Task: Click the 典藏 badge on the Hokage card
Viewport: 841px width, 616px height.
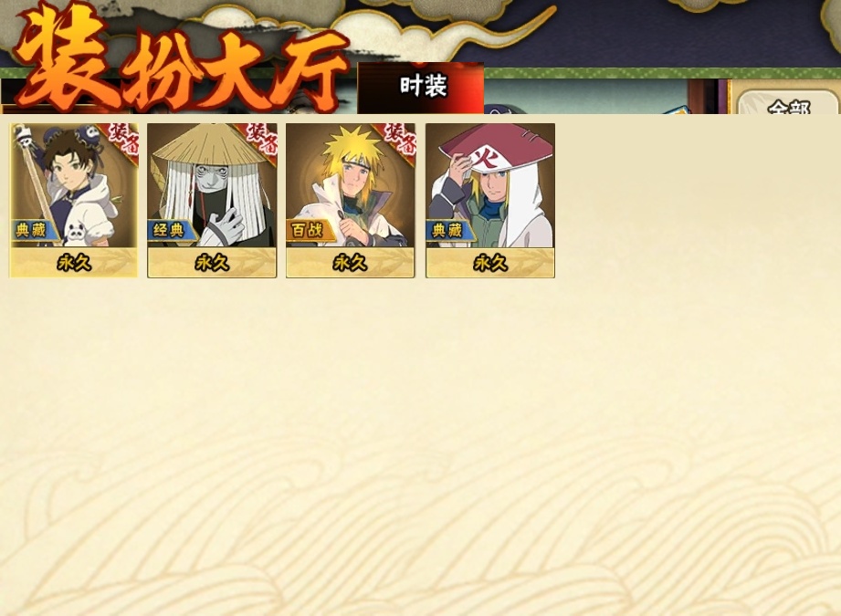Action: [448, 231]
